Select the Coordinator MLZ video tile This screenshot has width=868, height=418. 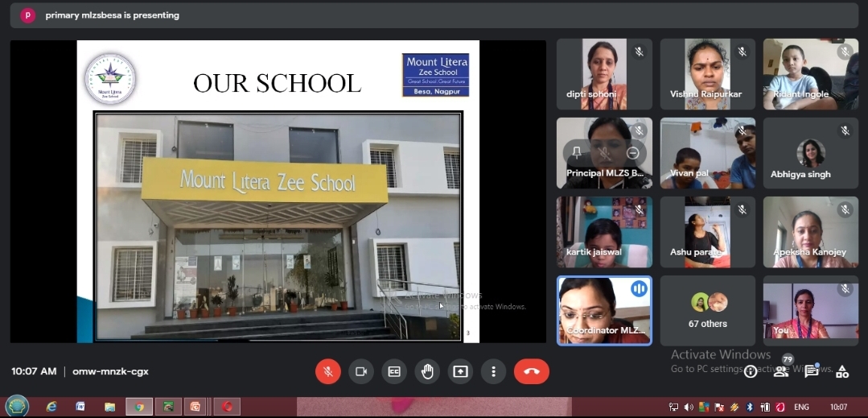point(604,311)
